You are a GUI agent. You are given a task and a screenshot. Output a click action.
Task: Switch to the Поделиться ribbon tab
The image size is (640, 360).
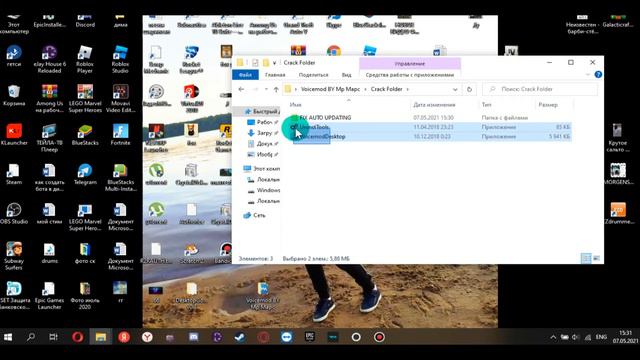[x=313, y=75]
